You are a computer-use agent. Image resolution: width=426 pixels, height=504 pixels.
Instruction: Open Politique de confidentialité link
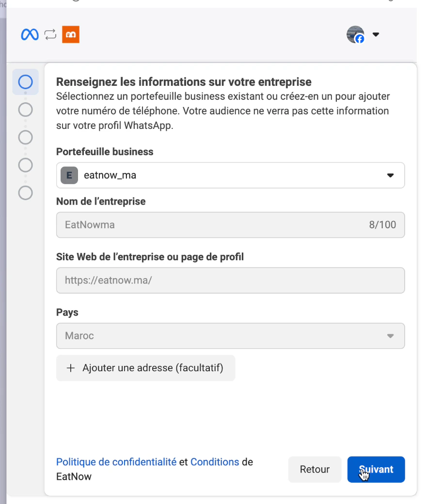pos(116,462)
